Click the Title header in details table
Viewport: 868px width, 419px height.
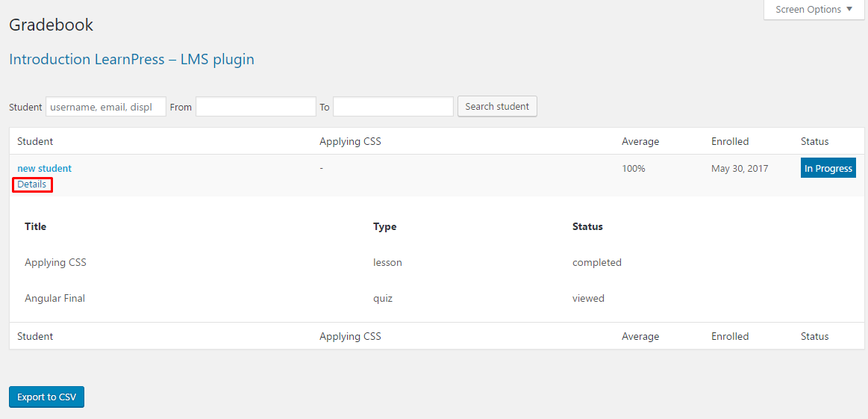(35, 227)
